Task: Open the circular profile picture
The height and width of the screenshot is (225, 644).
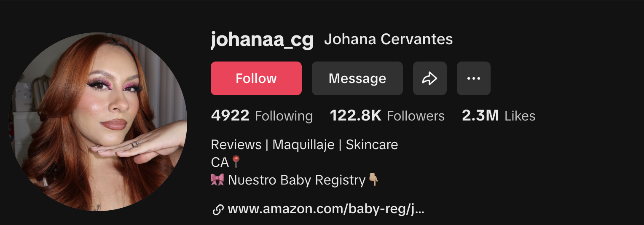Action: click(x=98, y=122)
